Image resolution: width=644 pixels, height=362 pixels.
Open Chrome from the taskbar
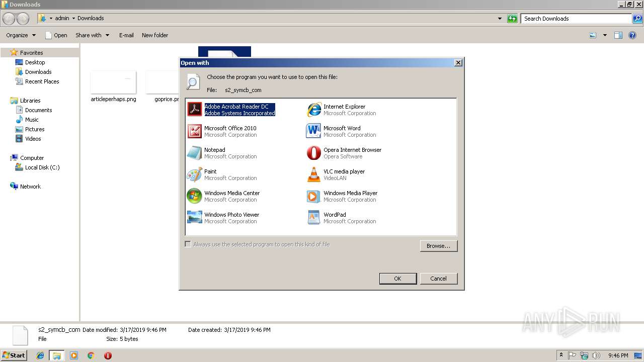point(91,355)
